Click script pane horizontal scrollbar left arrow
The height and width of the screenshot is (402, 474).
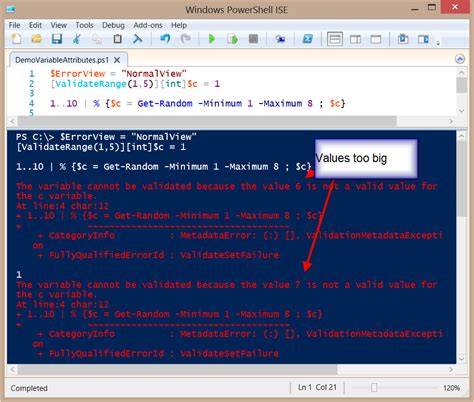[x=12, y=121]
